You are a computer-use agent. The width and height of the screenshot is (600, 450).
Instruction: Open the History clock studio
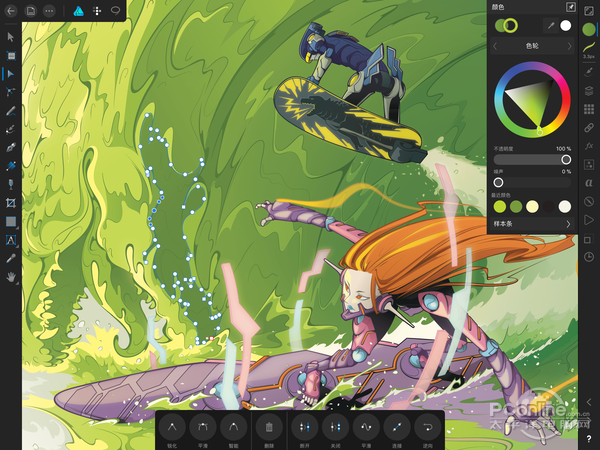pyautogui.click(x=589, y=257)
